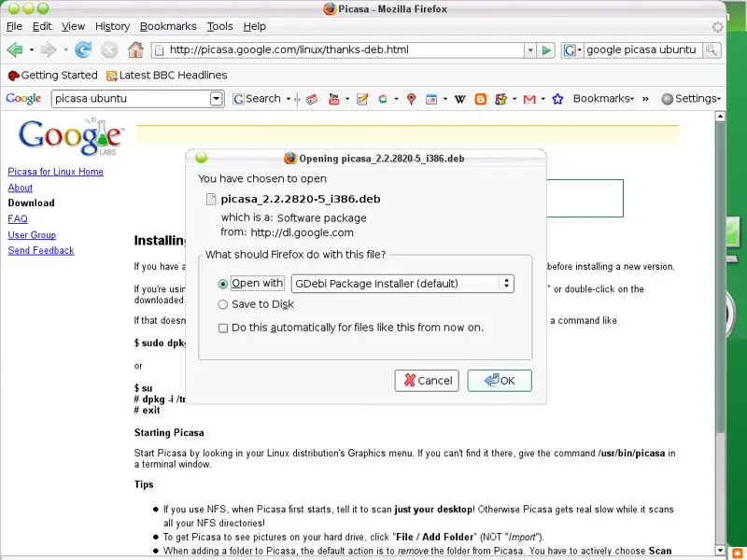
Task: Click the map pin icon on Google Toolbar
Action: (412, 99)
